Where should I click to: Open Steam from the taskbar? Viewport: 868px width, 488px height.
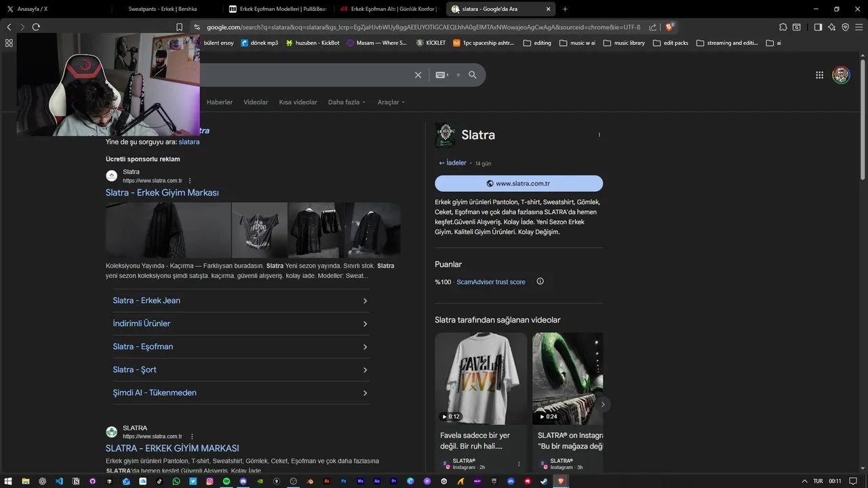544,481
